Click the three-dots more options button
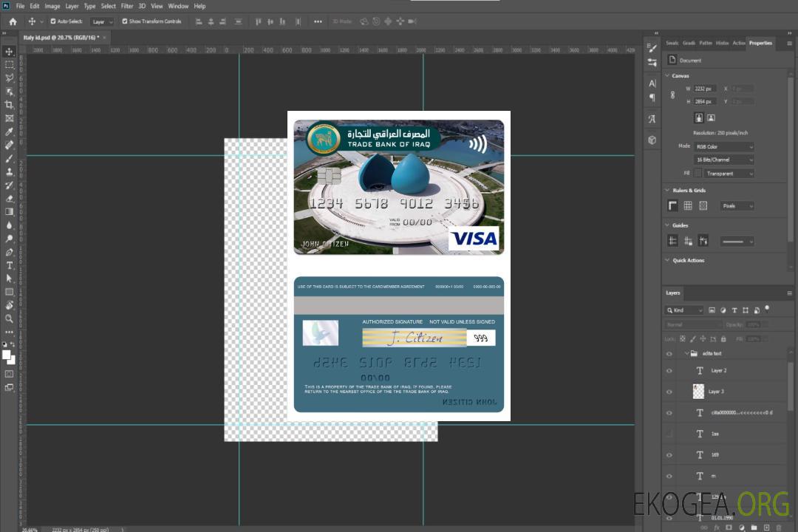The height and width of the screenshot is (532, 798). pos(318,21)
